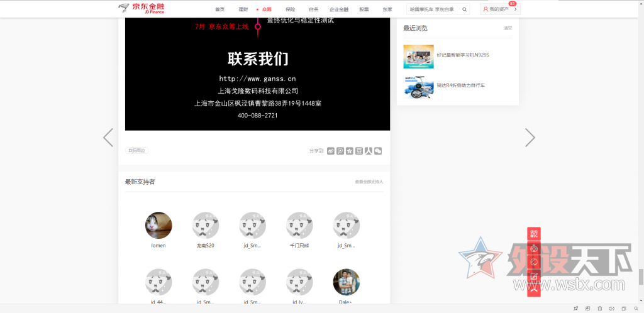This screenshot has width=644, height=313.
Task: Clear recent views with 清空
Action: click(508, 28)
